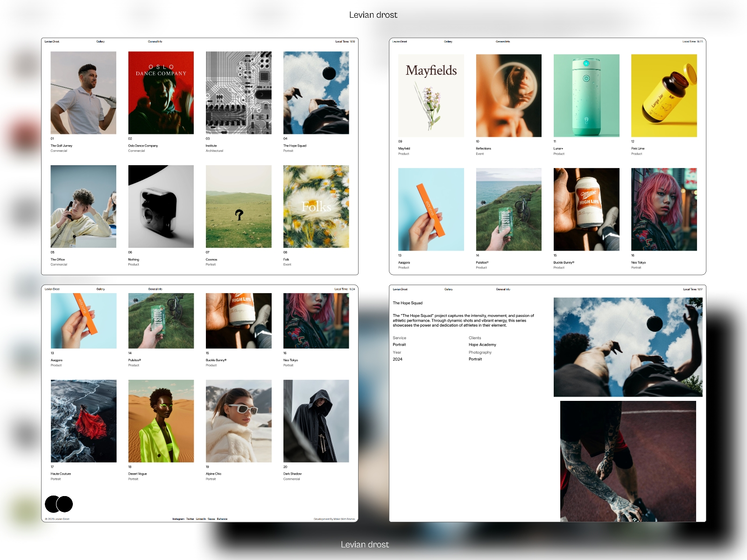Screen dimensions: 747x560
Task: Click the tattooed athlete photo on Hope Squad detail
Action: pos(628,461)
